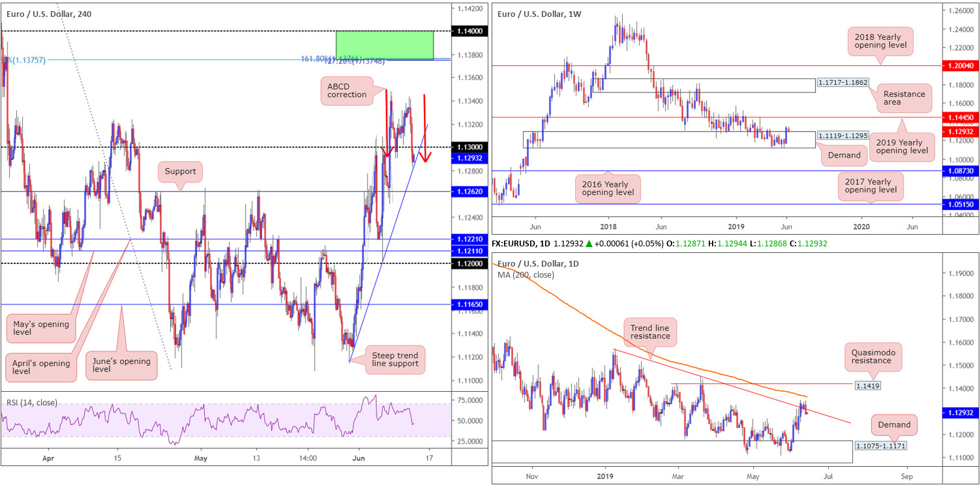Viewport: 980px width, 485px height.
Task: Click the '1.1119-1.1295' demand range label
Action: pyautogui.click(x=842, y=136)
